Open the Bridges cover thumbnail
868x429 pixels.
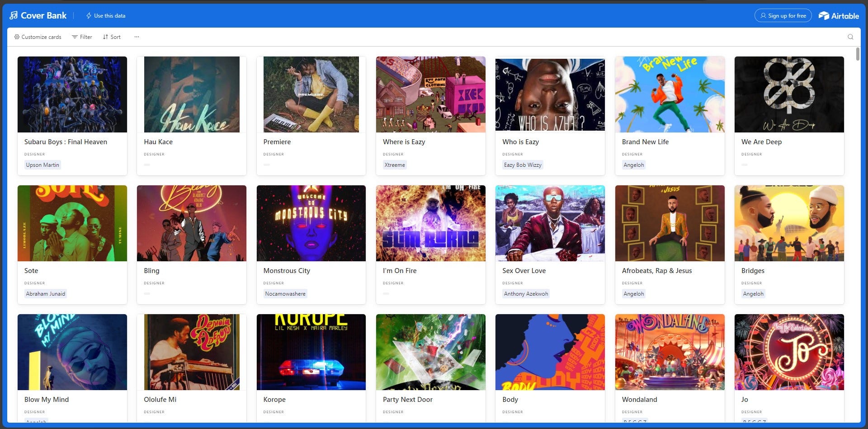pyautogui.click(x=789, y=223)
